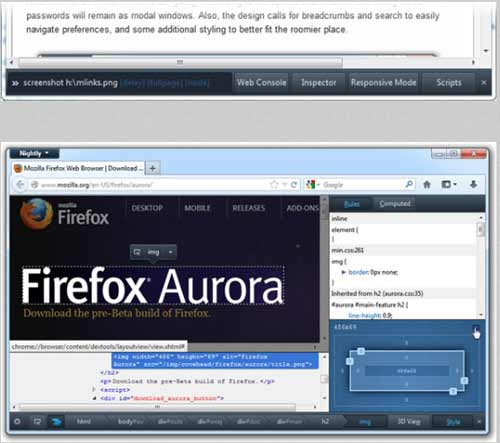Collapse the download_aurora_button div node
Screen dimensions: 500x443
[x=94, y=398]
